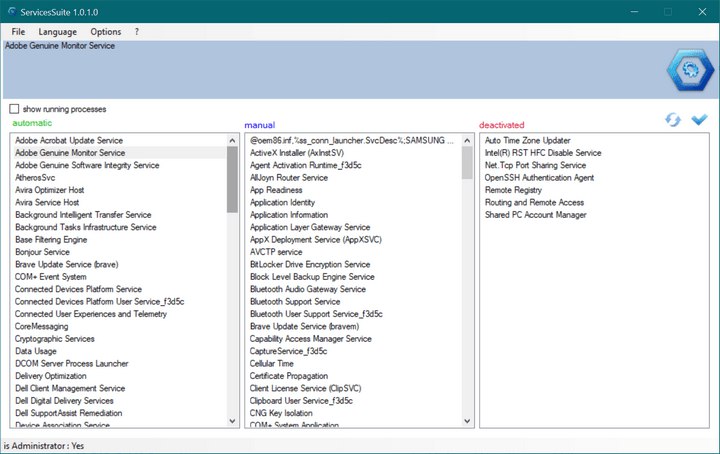Select Capability Access Manager Service
Screen dimensions: 720x454
(310, 339)
